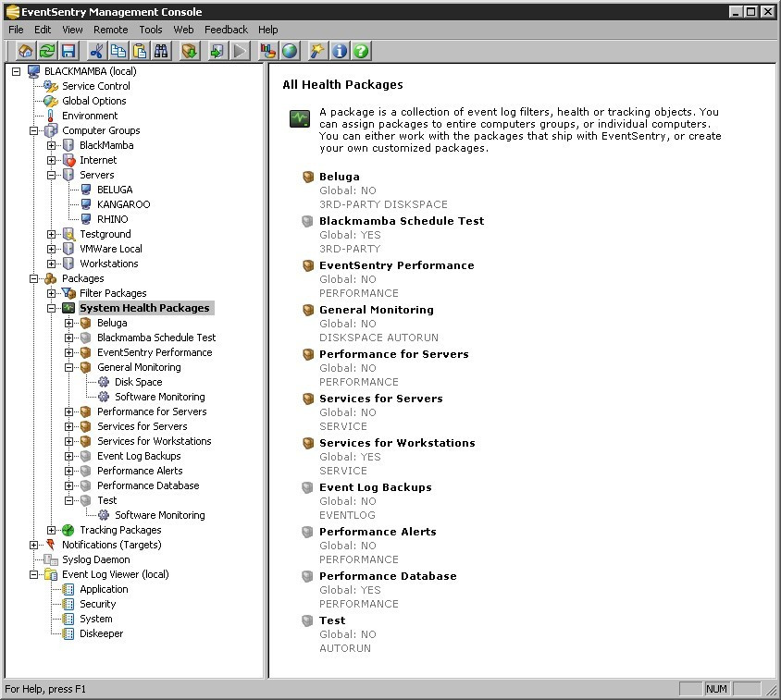Image resolution: width=781 pixels, height=700 pixels.
Task: Click the green arrow import icon
Action: [x=217, y=51]
